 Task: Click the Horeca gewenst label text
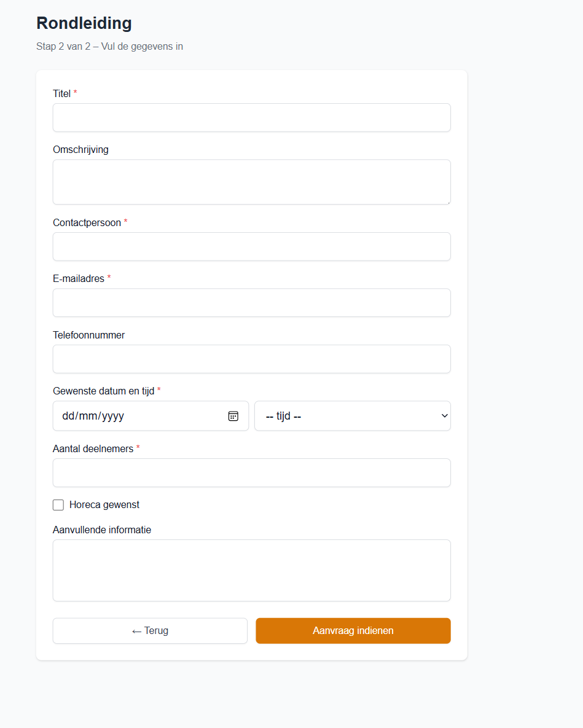104,505
